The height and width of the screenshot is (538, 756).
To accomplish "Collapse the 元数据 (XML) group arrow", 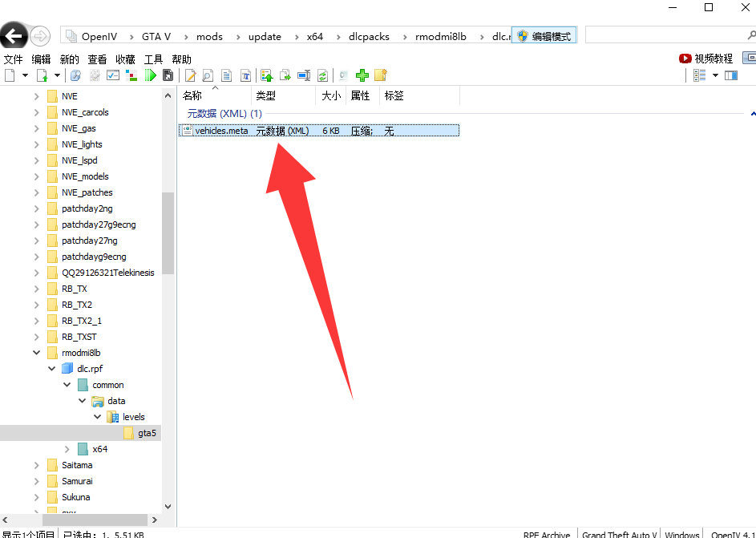I will [x=753, y=114].
